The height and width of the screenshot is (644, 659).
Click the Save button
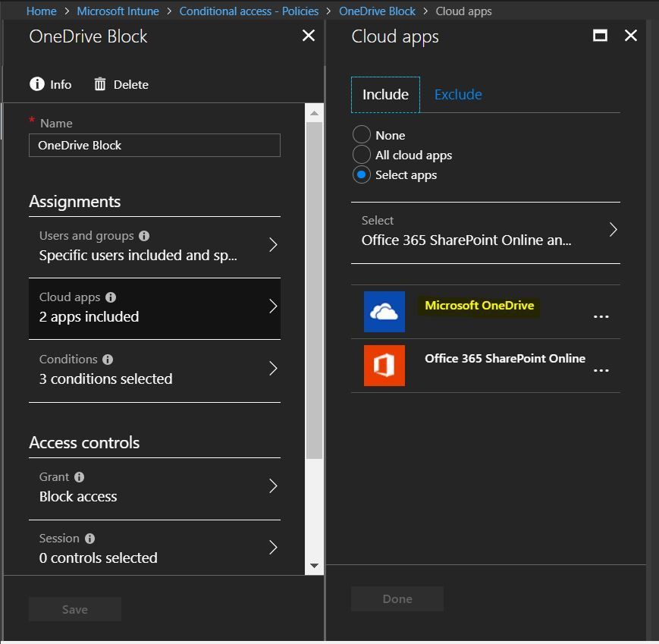(x=75, y=609)
